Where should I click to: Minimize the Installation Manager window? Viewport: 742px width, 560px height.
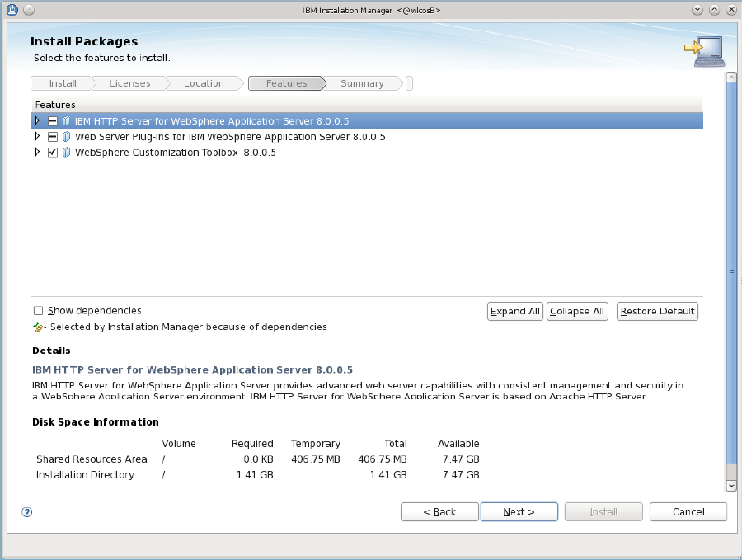(697, 10)
